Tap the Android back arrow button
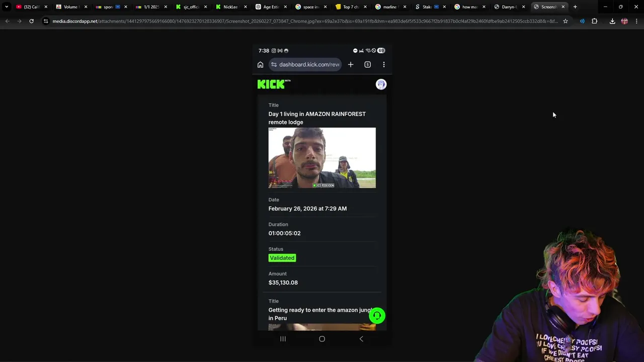 [361, 339]
